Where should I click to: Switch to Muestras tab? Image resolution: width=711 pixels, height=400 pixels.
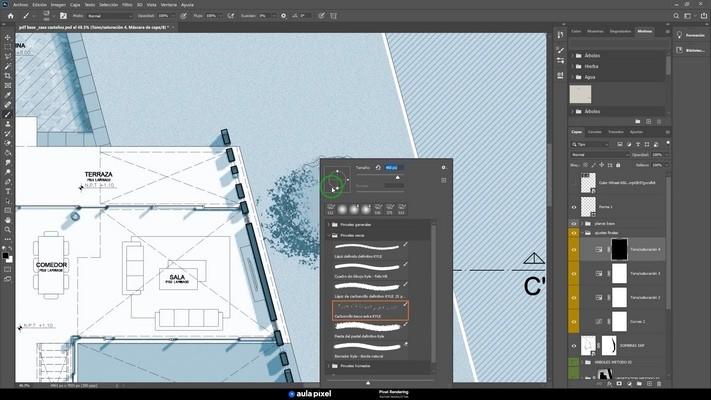(x=595, y=31)
